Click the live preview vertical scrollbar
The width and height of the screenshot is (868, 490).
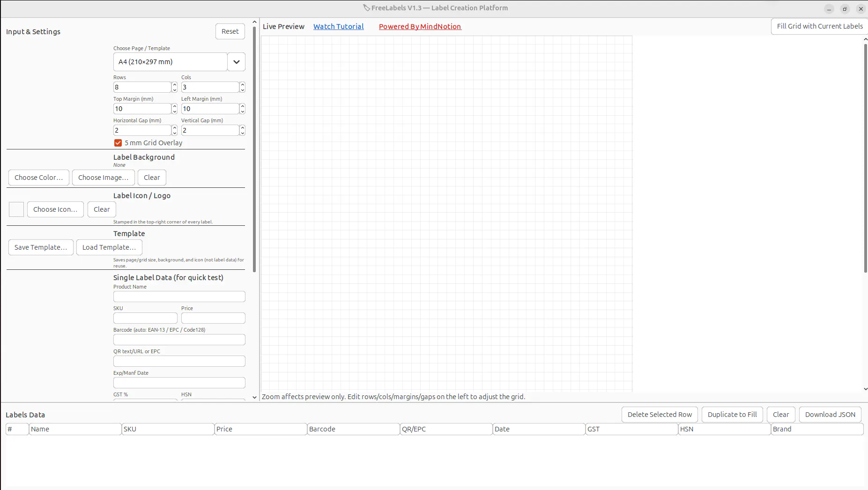click(866, 158)
